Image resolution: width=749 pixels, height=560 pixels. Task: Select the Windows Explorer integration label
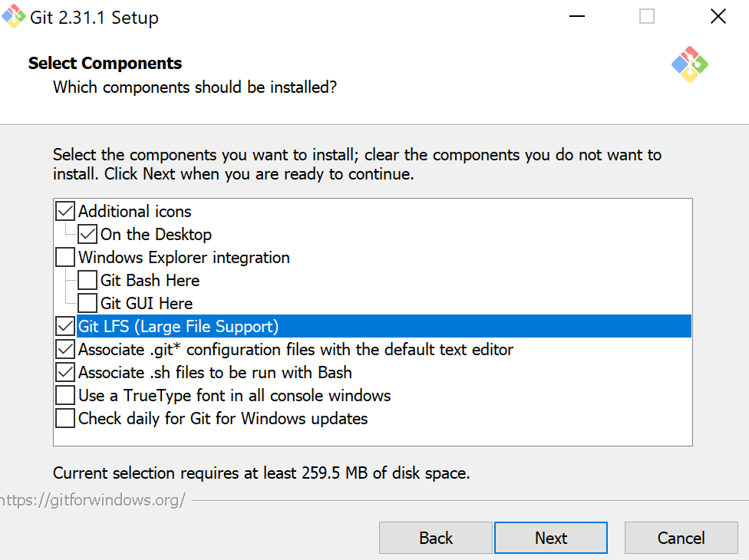[184, 257]
